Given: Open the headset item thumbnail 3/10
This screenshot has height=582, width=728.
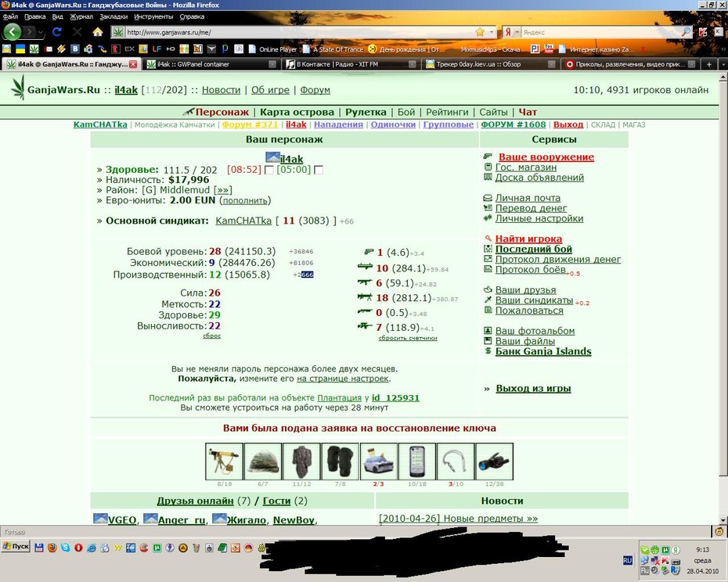Looking at the screenshot, I should tap(456, 461).
